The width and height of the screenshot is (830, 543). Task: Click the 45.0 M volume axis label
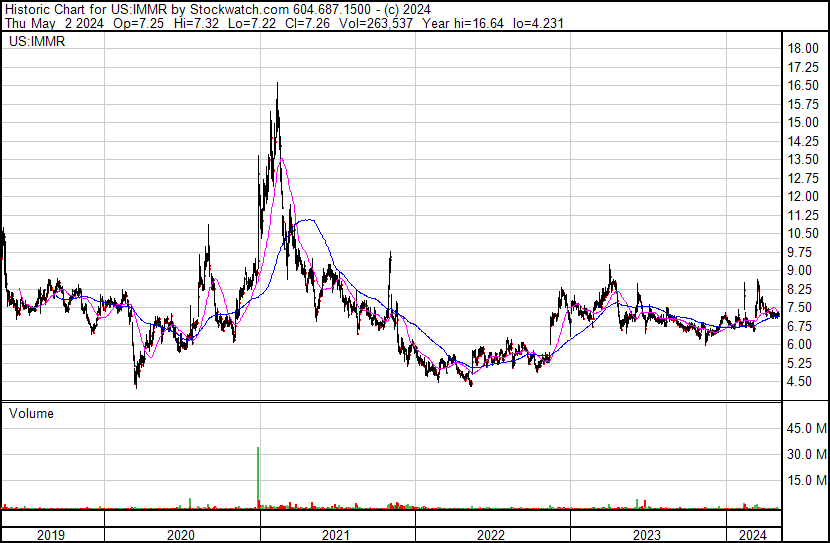tap(807, 428)
